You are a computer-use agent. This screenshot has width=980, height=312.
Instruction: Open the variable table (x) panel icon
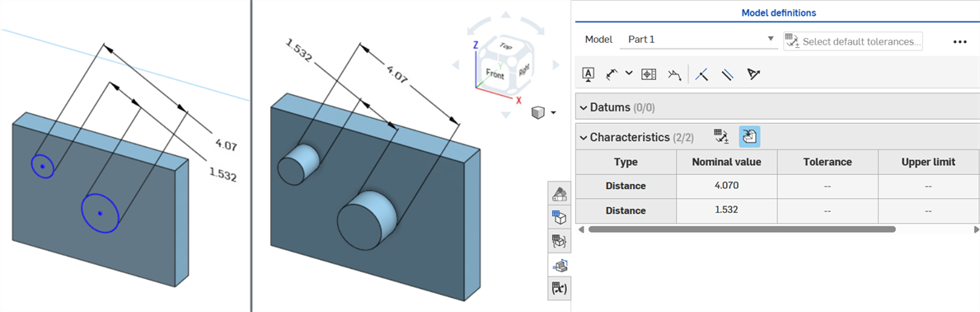click(559, 289)
